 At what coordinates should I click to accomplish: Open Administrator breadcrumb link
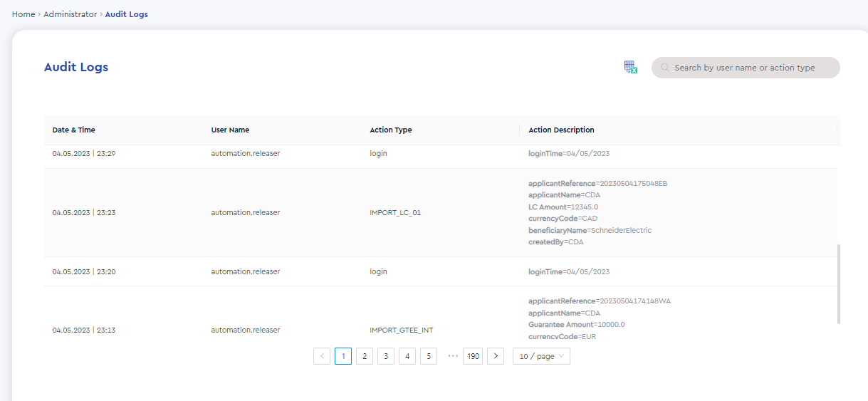pos(70,14)
